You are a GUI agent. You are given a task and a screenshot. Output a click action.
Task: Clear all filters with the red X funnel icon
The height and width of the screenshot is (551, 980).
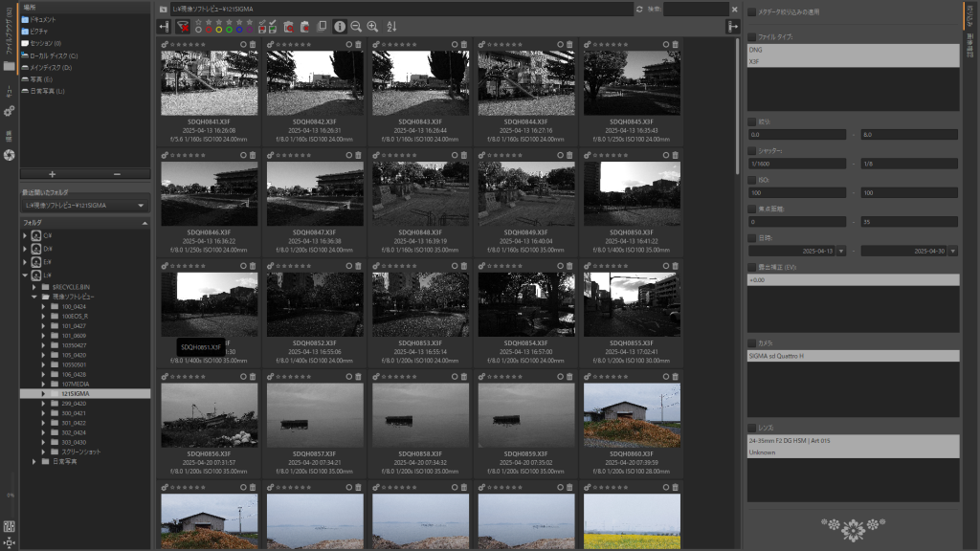pos(183,26)
